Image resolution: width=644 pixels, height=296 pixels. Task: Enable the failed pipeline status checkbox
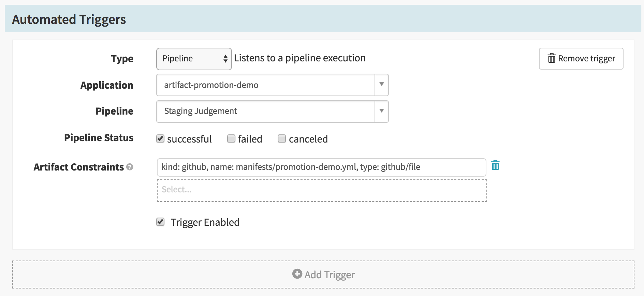(231, 138)
